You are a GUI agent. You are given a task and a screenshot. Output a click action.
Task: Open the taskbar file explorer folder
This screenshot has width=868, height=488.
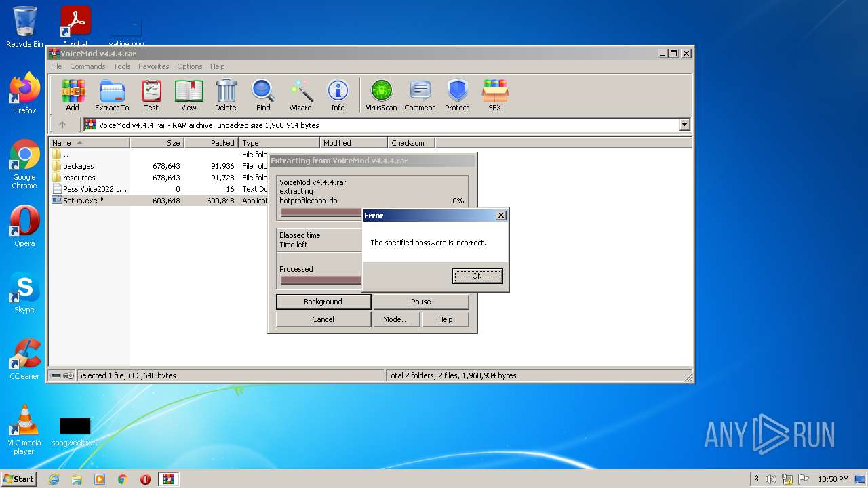[77, 479]
